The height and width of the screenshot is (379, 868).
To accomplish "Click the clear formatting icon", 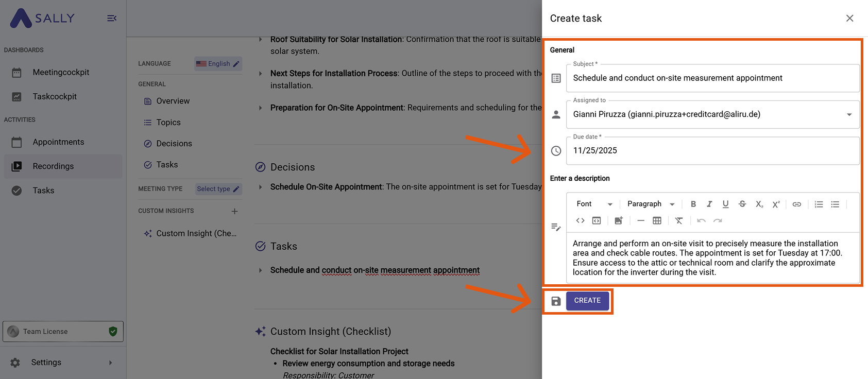I will 679,220.
